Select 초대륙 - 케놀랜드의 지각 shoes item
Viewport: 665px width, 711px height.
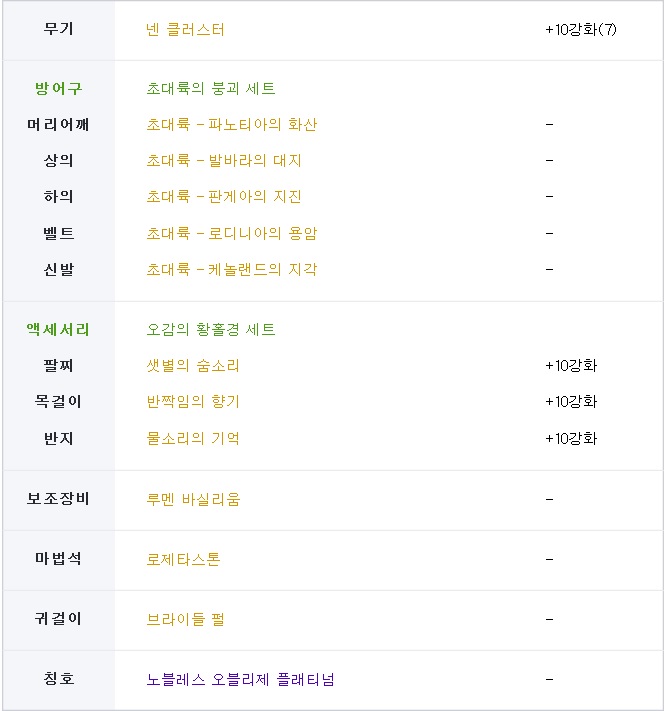pyautogui.click(x=232, y=270)
